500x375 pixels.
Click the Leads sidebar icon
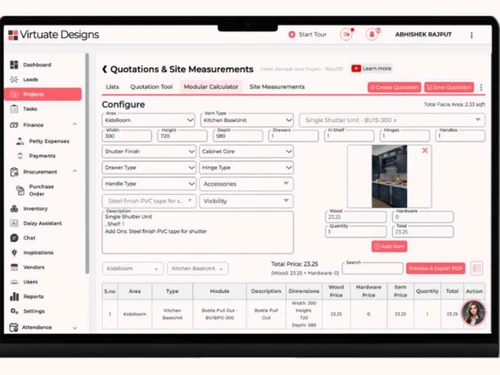point(14,79)
